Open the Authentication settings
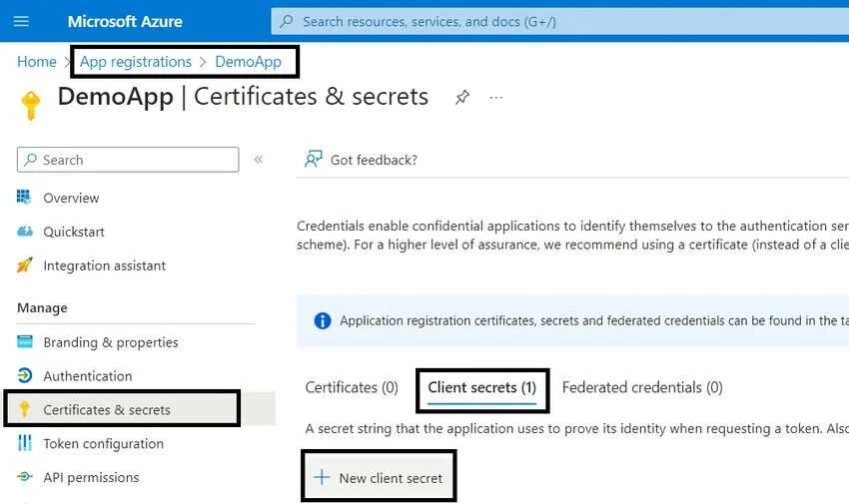 coord(87,376)
